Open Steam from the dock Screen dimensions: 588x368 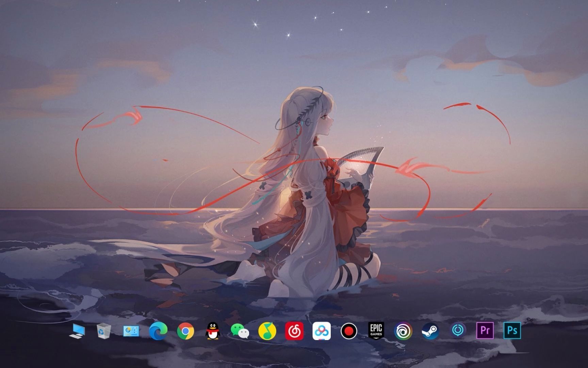430,331
